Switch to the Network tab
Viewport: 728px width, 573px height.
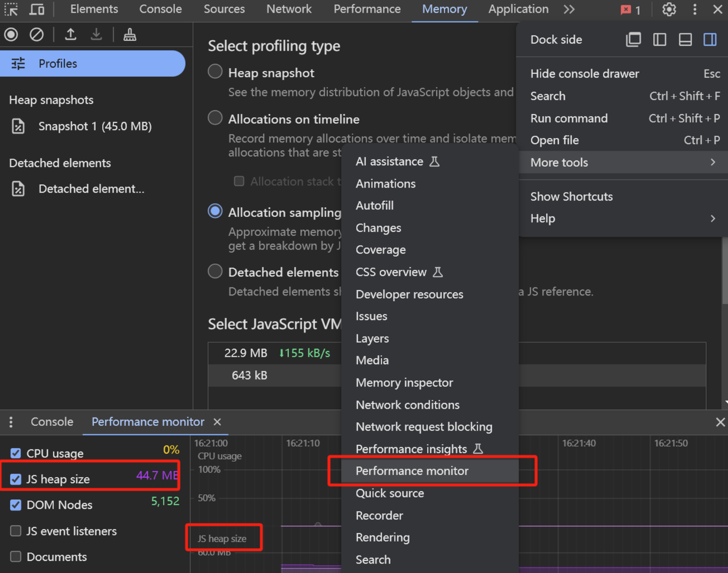[289, 9]
